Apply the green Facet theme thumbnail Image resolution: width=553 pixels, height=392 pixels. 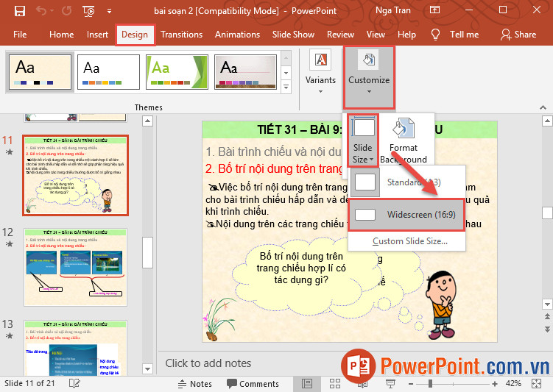[x=177, y=72]
